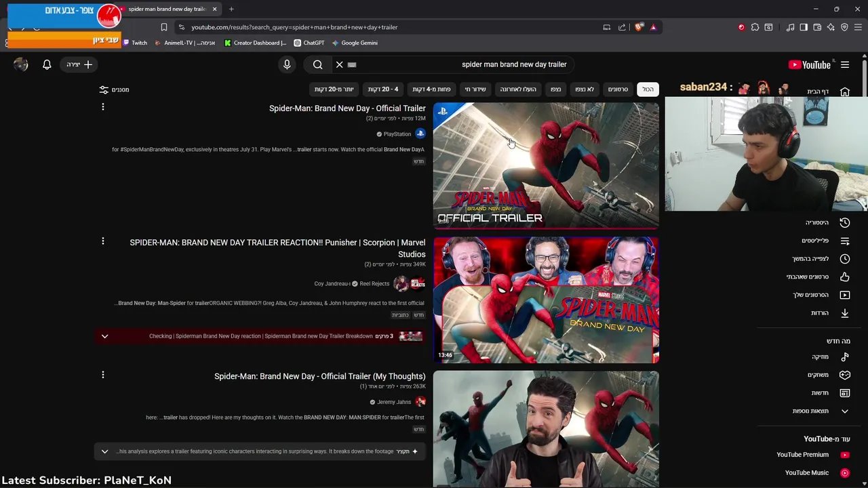Open Spider-Man Official Trailer PlayStation thumbnail

[546, 166]
